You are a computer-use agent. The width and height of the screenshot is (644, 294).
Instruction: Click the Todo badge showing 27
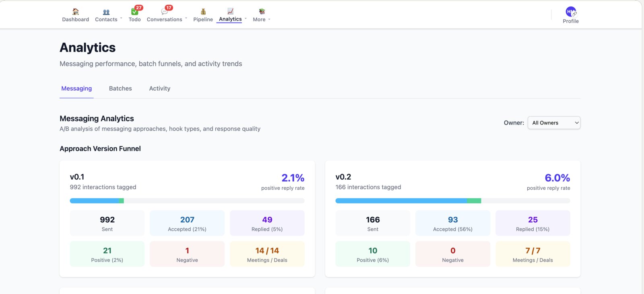(x=139, y=8)
